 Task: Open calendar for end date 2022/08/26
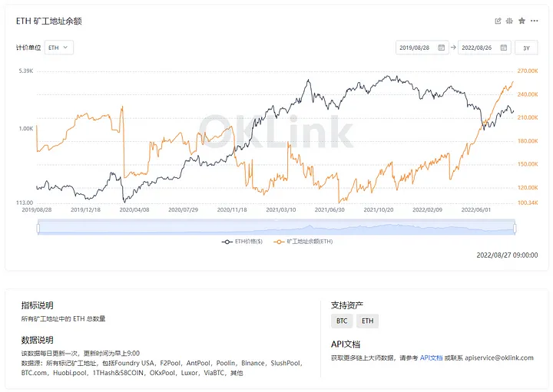503,48
